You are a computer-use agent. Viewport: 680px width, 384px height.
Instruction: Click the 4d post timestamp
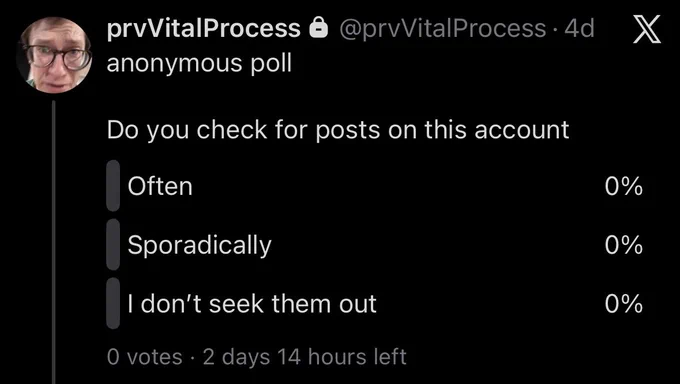[x=579, y=29]
